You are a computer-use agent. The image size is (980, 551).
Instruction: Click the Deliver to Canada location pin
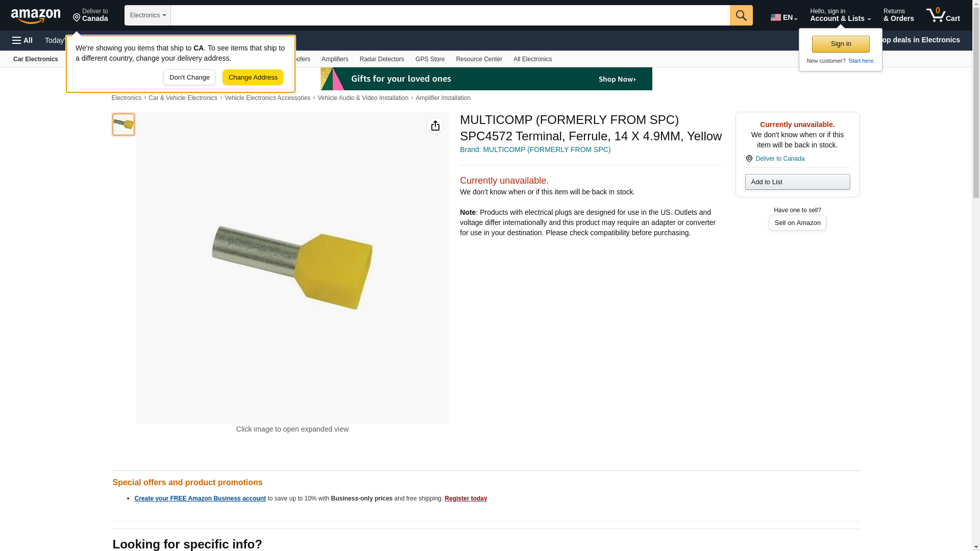tap(90, 15)
